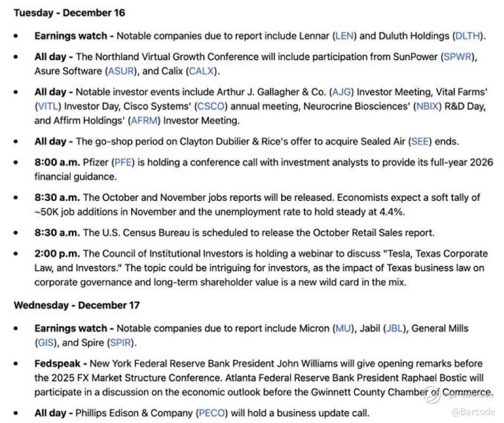Click 'full-year 2026' guidance text
The image size is (504, 423).
pyautogui.click(x=461, y=162)
